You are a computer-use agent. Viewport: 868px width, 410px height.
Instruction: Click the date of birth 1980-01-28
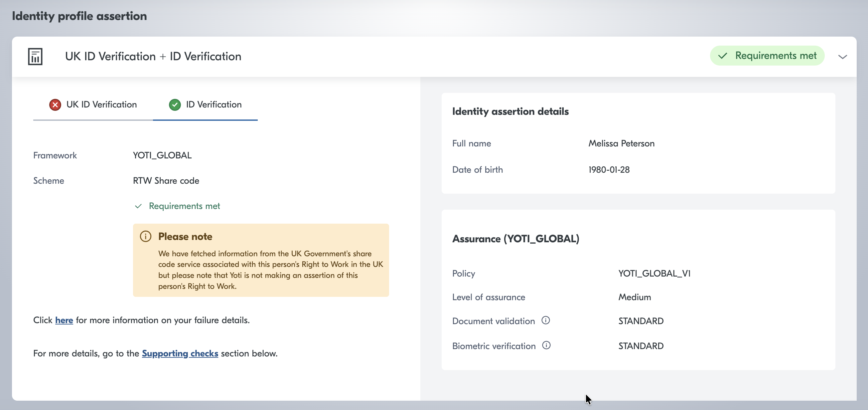[609, 170]
